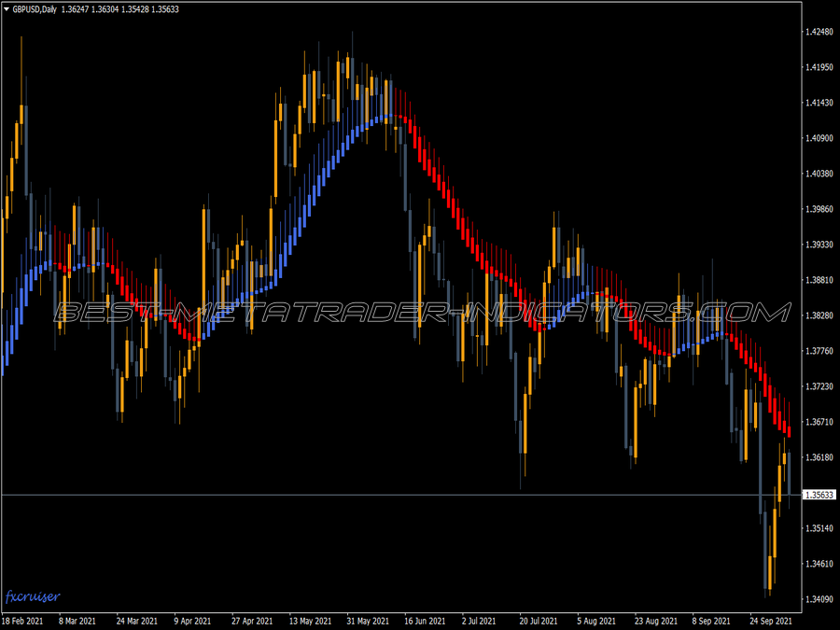Click the 1.40380 price scale label
Image resolution: width=840 pixels, height=630 pixels.
tap(819, 174)
